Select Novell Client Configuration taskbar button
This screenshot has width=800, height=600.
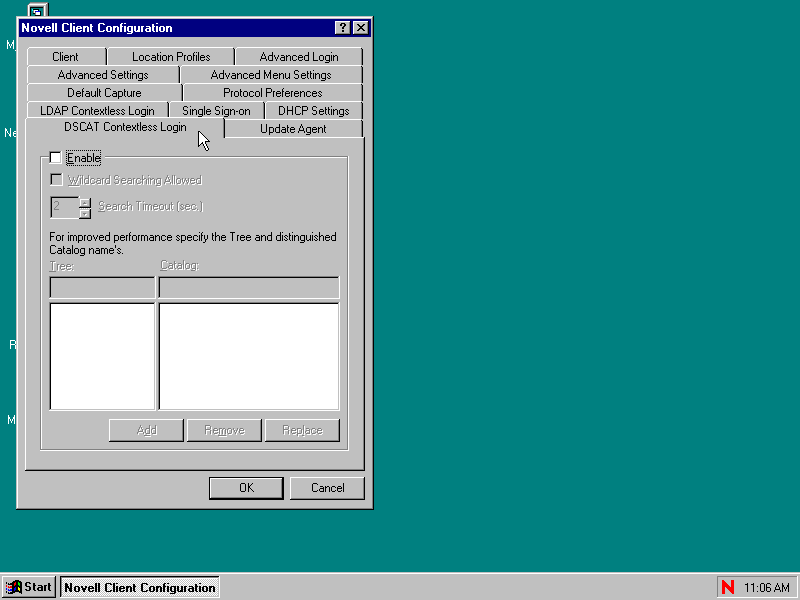tap(140, 587)
